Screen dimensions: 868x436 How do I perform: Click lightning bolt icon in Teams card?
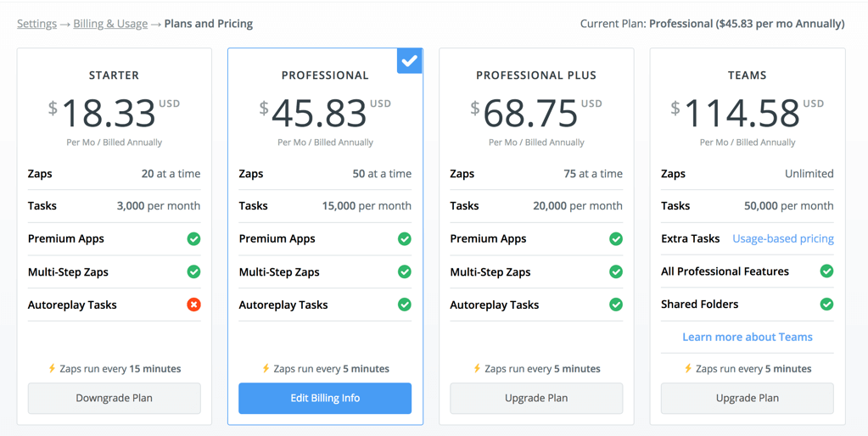pos(688,368)
